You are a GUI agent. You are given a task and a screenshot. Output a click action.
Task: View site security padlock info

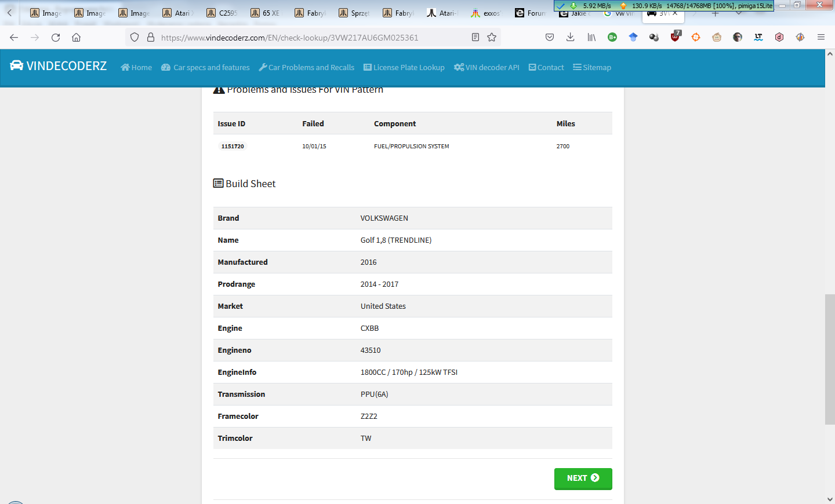coord(151,38)
